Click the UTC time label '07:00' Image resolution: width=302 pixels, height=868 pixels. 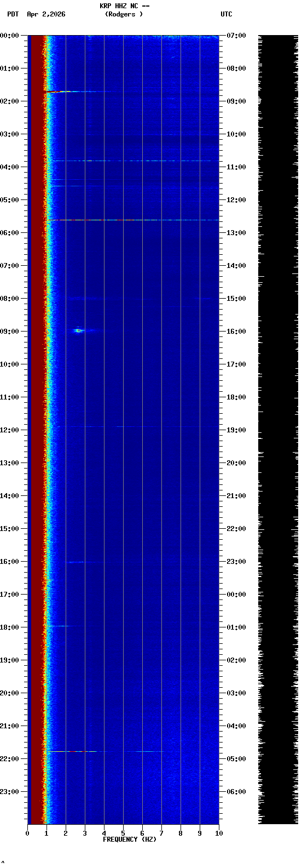tap(236, 36)
